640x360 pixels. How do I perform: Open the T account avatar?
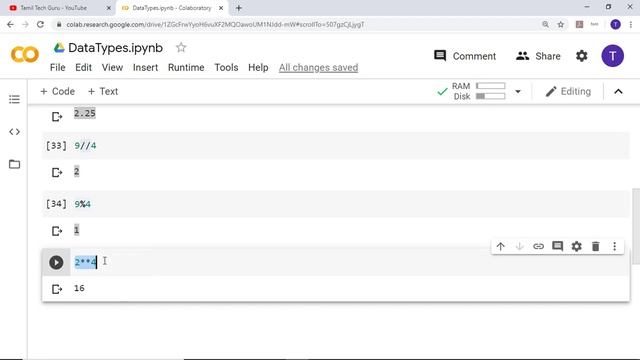[x=612, y=56]
